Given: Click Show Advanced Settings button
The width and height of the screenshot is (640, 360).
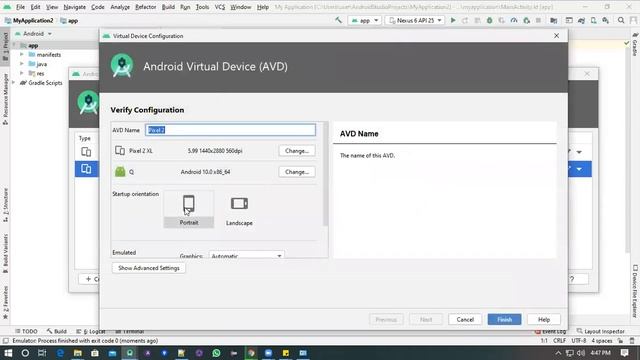Looking at the screenshot, I should pos(149,268).
